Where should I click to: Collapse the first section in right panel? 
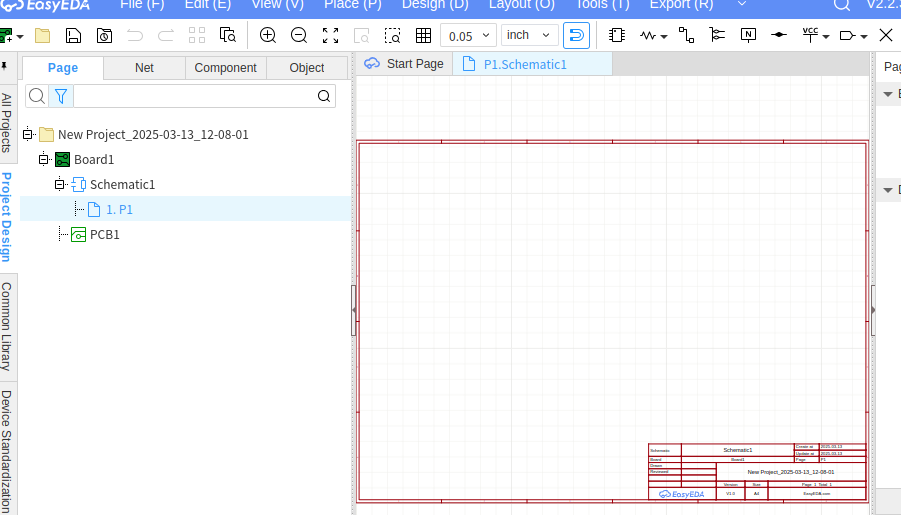point(888,94)
